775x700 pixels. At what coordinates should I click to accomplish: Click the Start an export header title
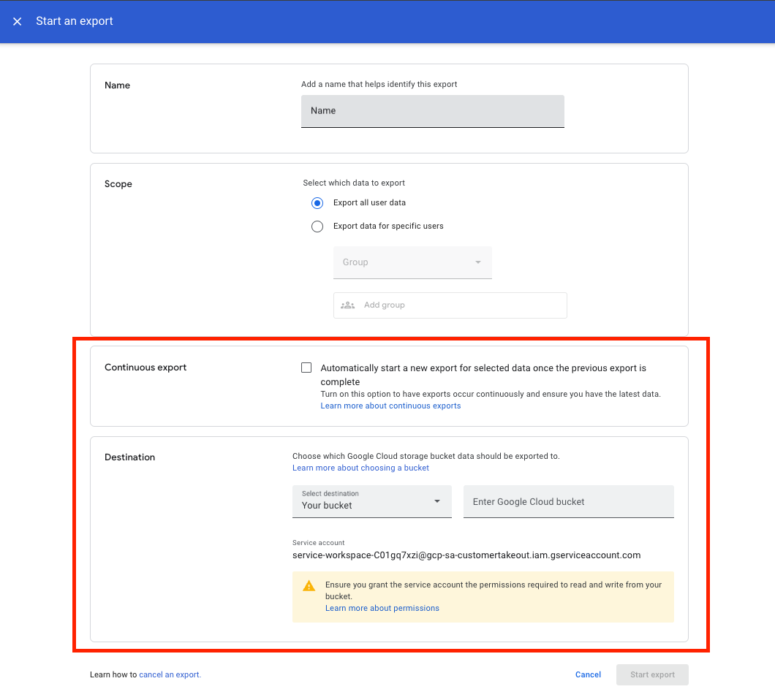75,21
